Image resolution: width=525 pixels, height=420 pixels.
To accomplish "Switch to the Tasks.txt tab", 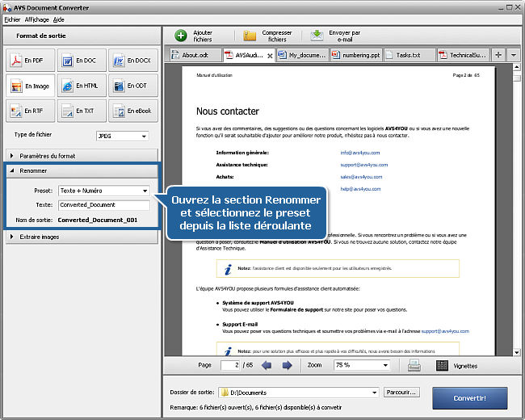I will 409,55.
